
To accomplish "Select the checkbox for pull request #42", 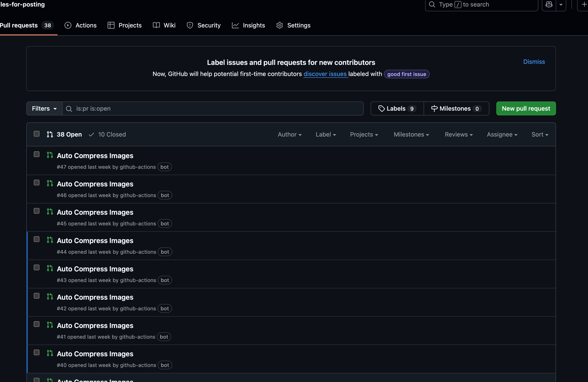I will pos(37,296).
